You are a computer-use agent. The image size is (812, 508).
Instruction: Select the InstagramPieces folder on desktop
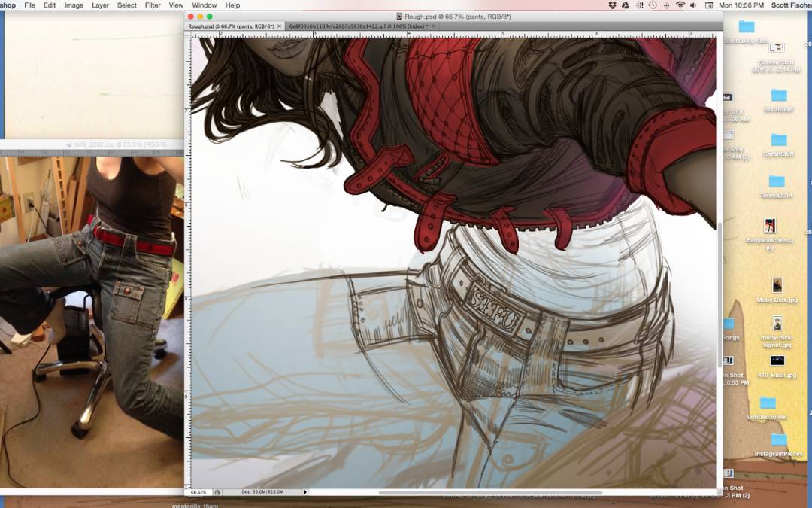[x=778, y=446]
